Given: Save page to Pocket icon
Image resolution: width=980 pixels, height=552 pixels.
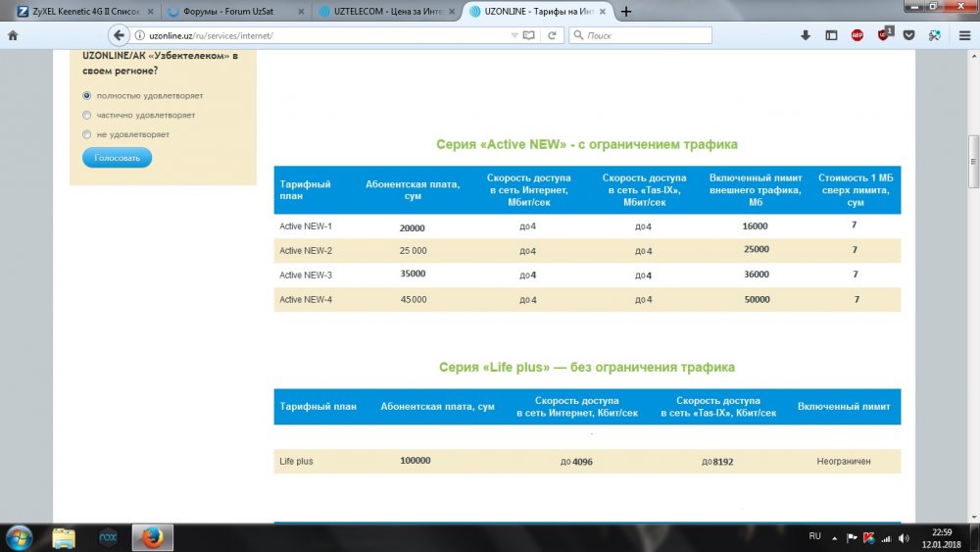Looking at the screenshot, I should (x=909, y=35).
